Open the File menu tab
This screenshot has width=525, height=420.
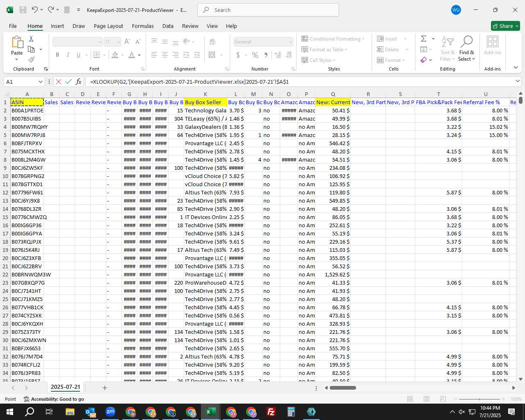click(x=13, y=26)
